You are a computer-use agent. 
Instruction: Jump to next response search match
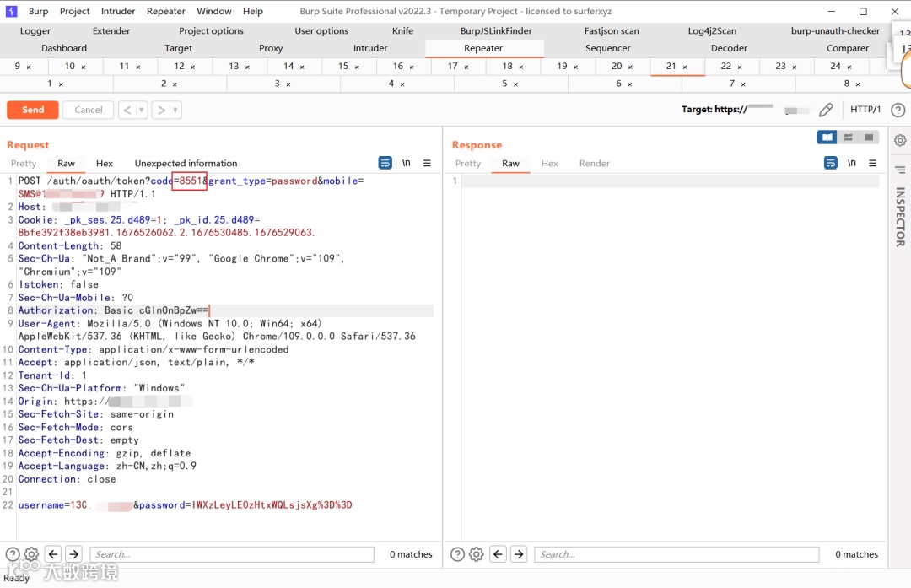519,554
